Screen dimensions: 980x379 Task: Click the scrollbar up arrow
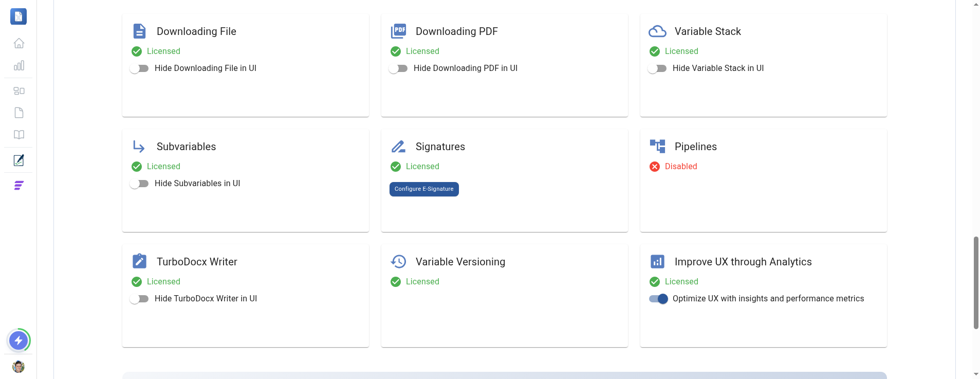point(976,4)
